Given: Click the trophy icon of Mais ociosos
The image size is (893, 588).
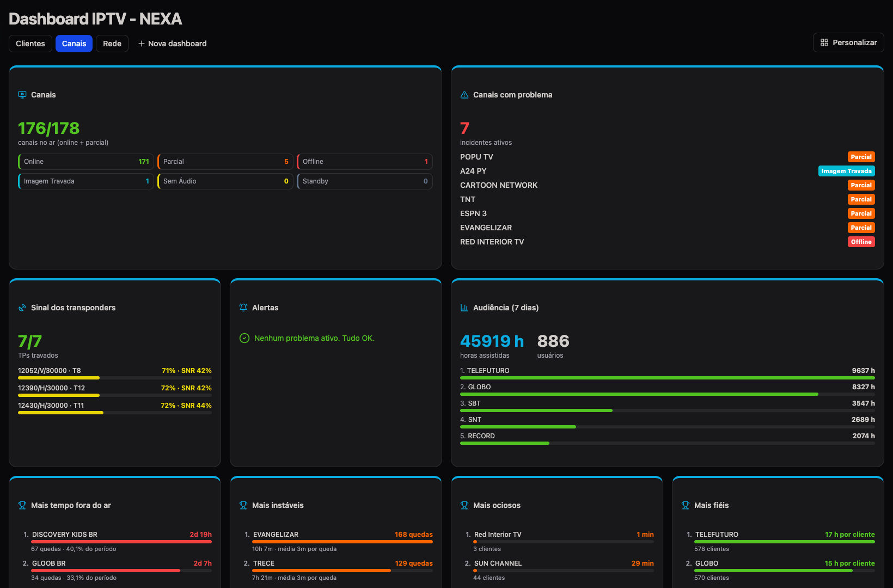Looking at the screenshot, I should pyautogui.click(x=464, y=505).
